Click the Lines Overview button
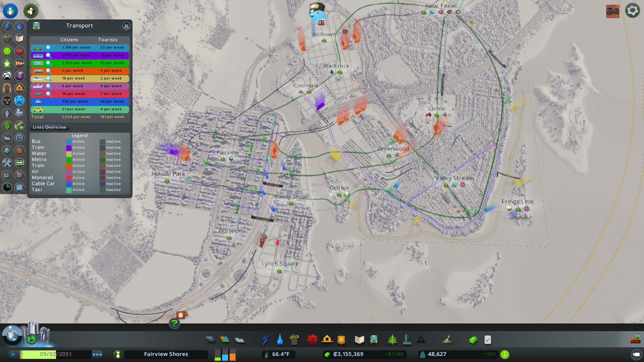The width and height of the screenshot is (644, 362). pyautogui.click(x=50, y=127)
